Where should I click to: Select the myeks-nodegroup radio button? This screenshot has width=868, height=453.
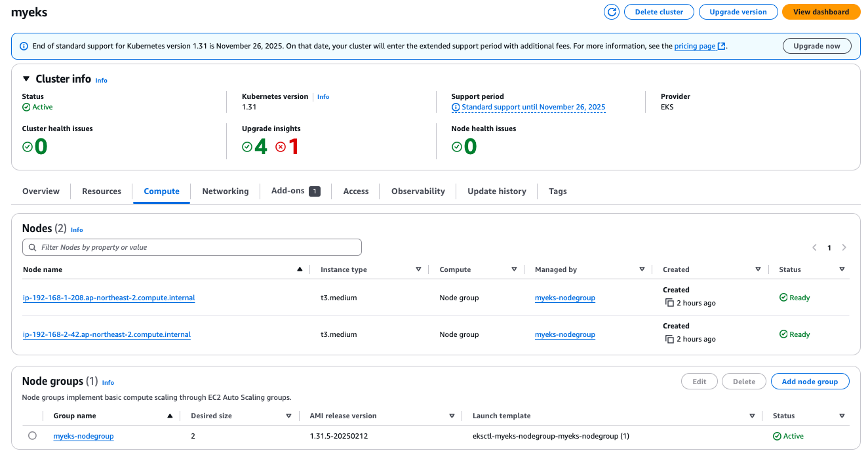(33, 436)
